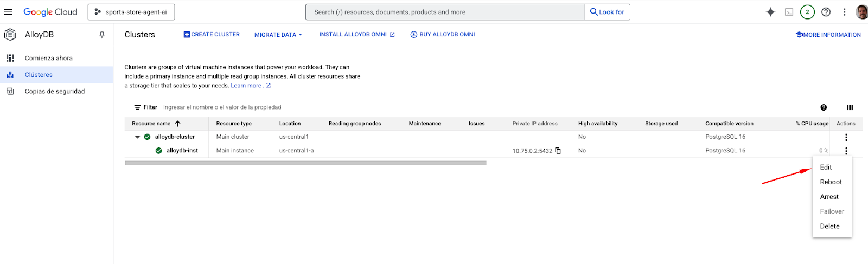Choose Reboot in the context menu
Viewport: 868px width, 264px height.
831,182
